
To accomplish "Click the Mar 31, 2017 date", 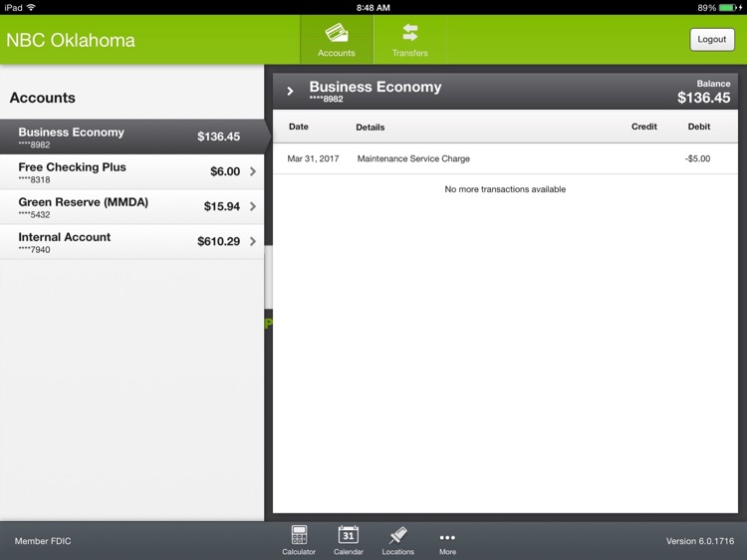I will 313,158.
